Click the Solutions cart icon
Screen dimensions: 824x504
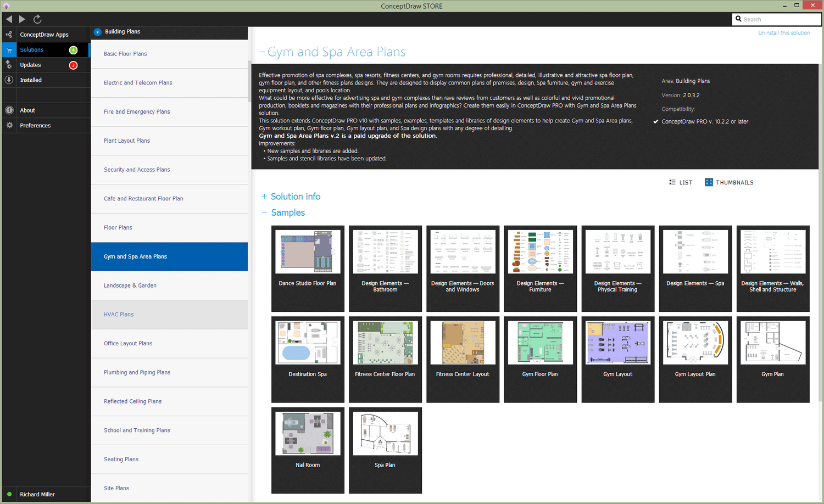pyautogui.click(x=9, y=50)
